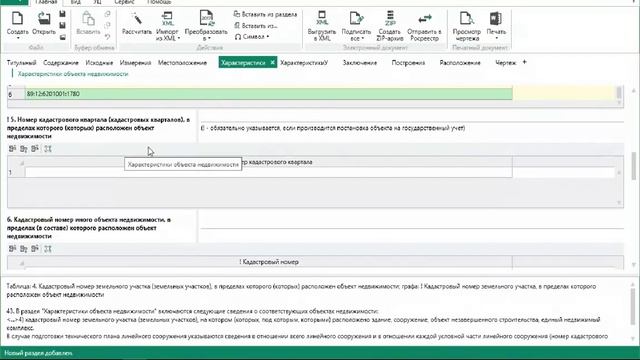Click Отправить в Росреестр arrows icon
The height and width of the screenshot is (360, 640).
click(x=424, y=19)
